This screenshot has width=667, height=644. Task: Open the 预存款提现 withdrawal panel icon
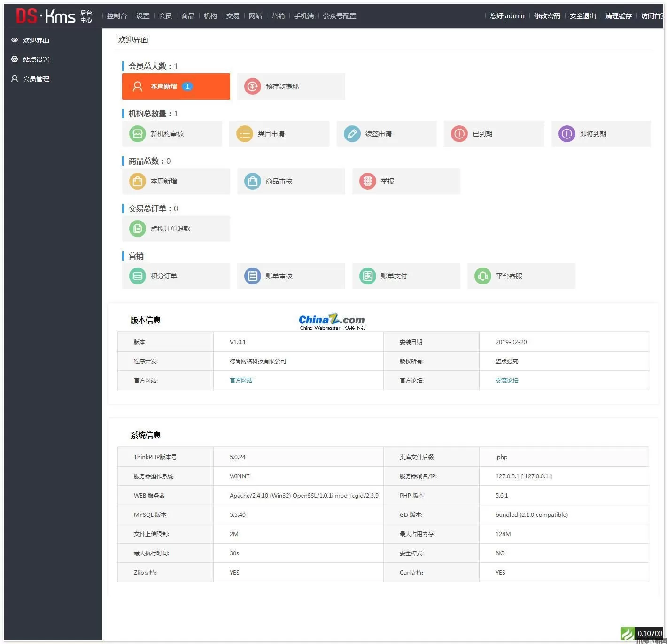252,86
